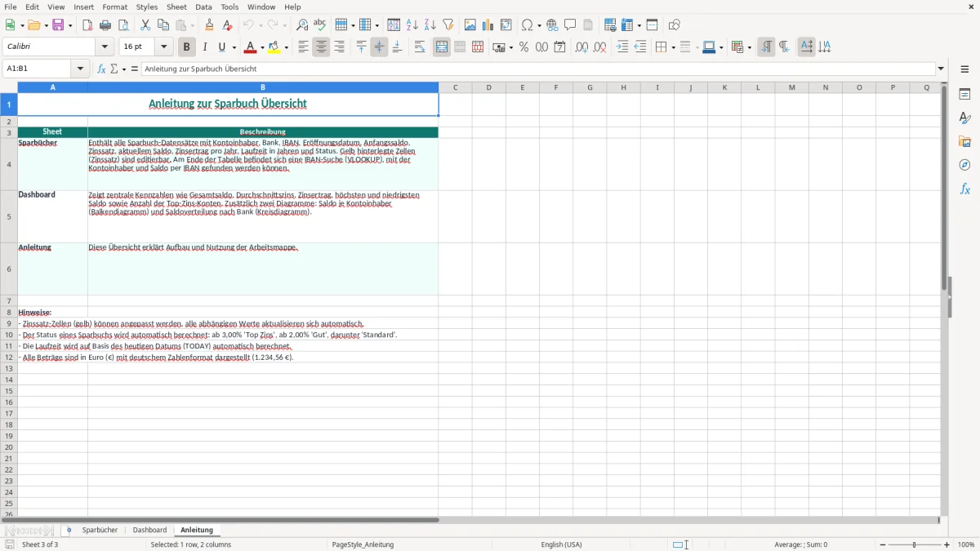Insert an image

[470, 25]
